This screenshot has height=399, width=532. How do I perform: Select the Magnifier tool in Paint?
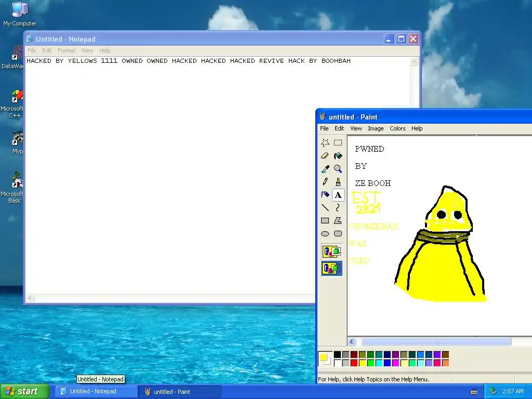coord(338,169)
